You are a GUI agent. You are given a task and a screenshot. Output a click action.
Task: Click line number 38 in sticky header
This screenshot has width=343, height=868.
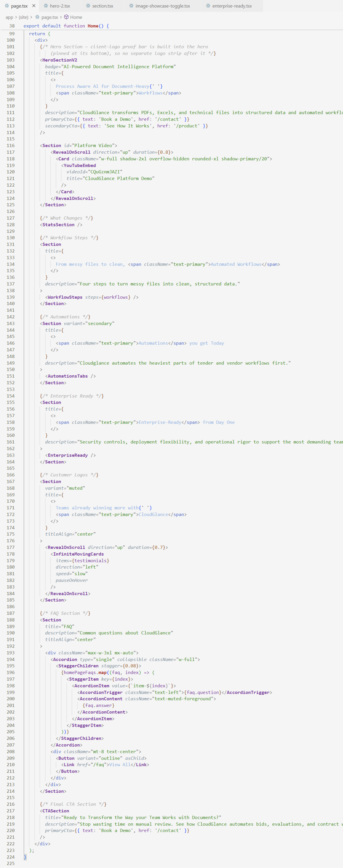click(x=12, y=26)
